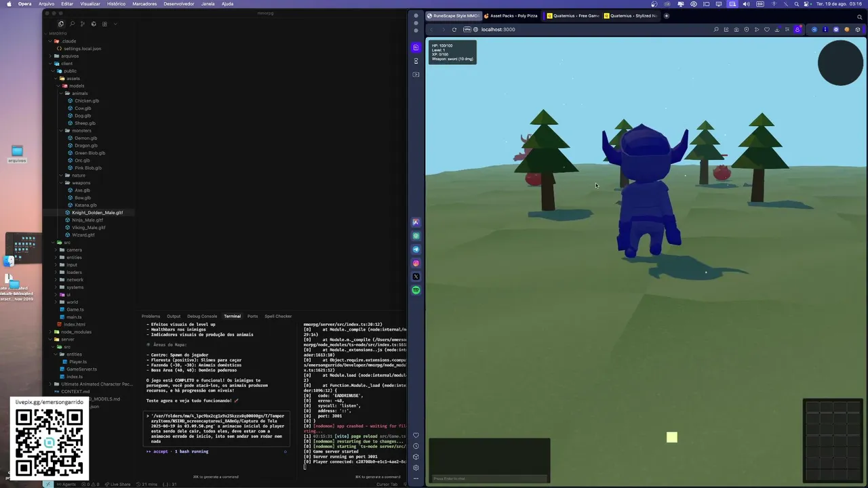Click the game chat input field
The height and width of the screenshot is (488, 868).
489,479
